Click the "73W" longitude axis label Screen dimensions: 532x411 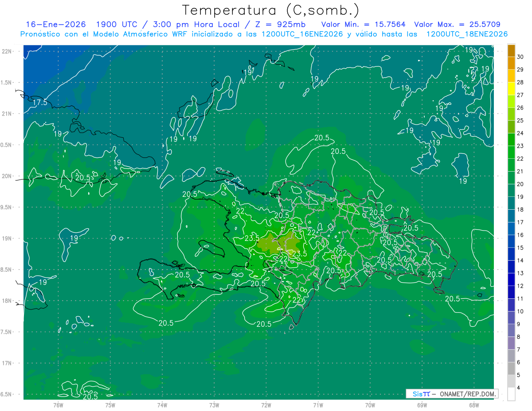[214, 405]
